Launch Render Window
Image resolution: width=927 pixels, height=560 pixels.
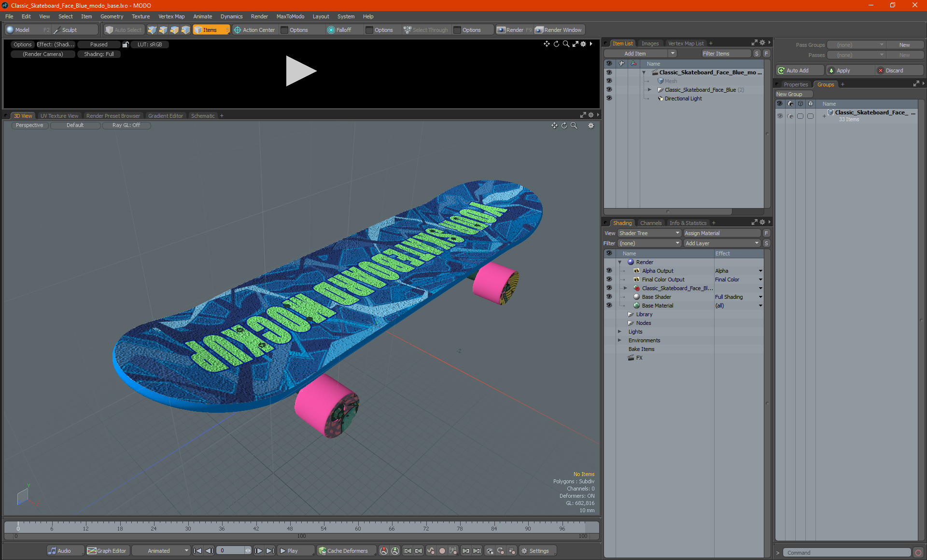click(x=559, y=30)
